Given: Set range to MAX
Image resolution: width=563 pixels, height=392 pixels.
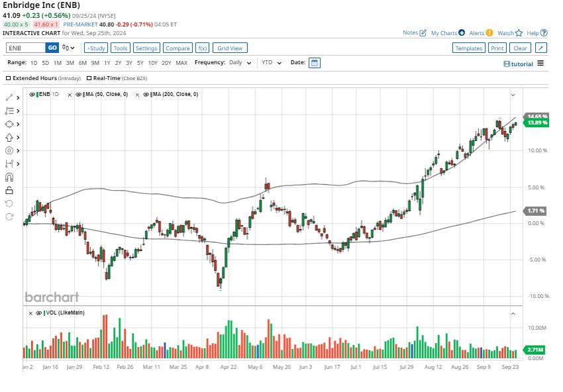Looking at the screenshot, I should (181, 63).
